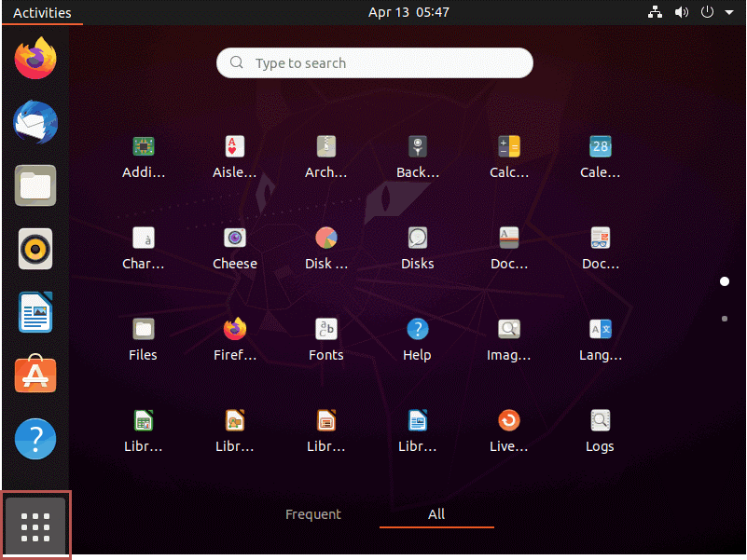Open Files from the app grid

pyautogui.click(x=144, y=340)
